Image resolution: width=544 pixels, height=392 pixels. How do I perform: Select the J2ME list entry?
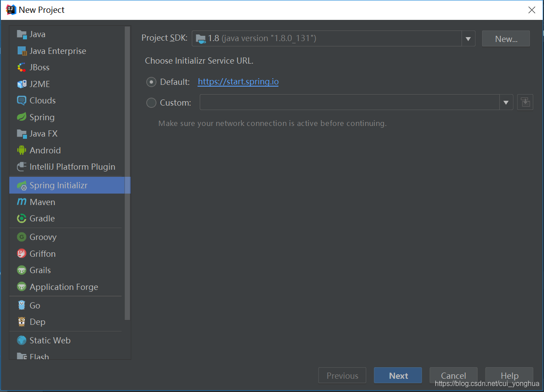tap(67, 84)
